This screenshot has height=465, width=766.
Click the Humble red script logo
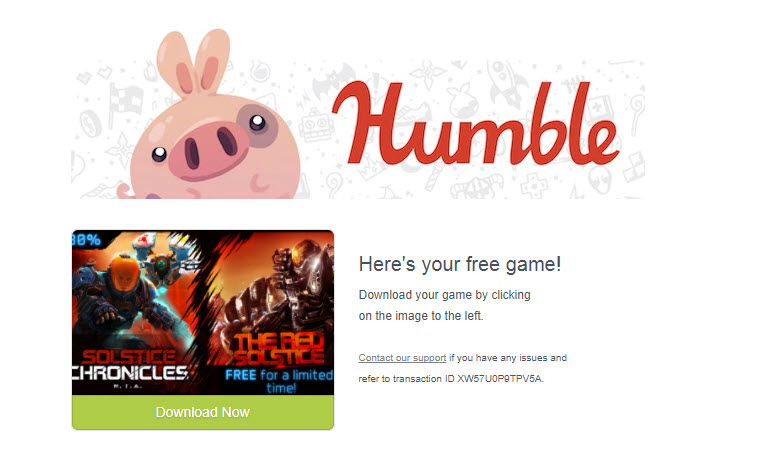(x=476, y=124)
